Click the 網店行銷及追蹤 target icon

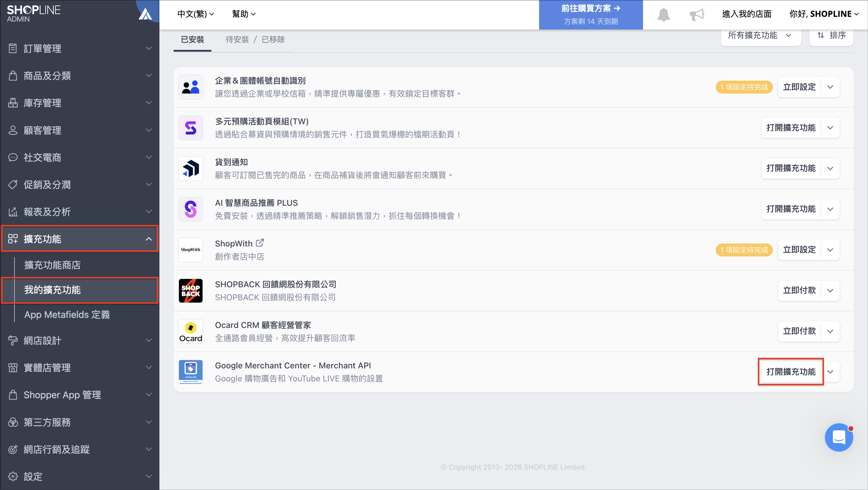pos(13,449)
